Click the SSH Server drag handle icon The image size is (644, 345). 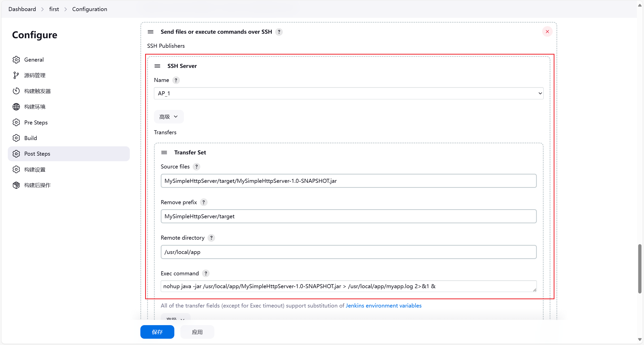point(157,66)
